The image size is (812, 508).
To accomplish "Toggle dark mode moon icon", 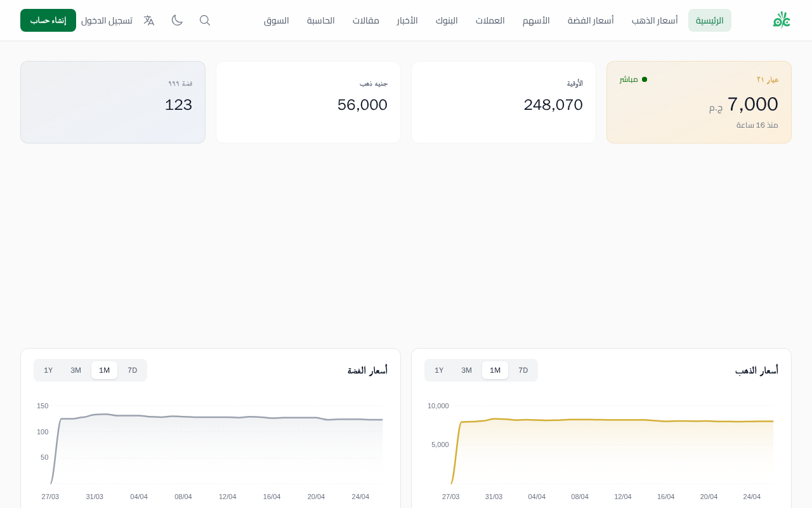I will pos(177,20).
